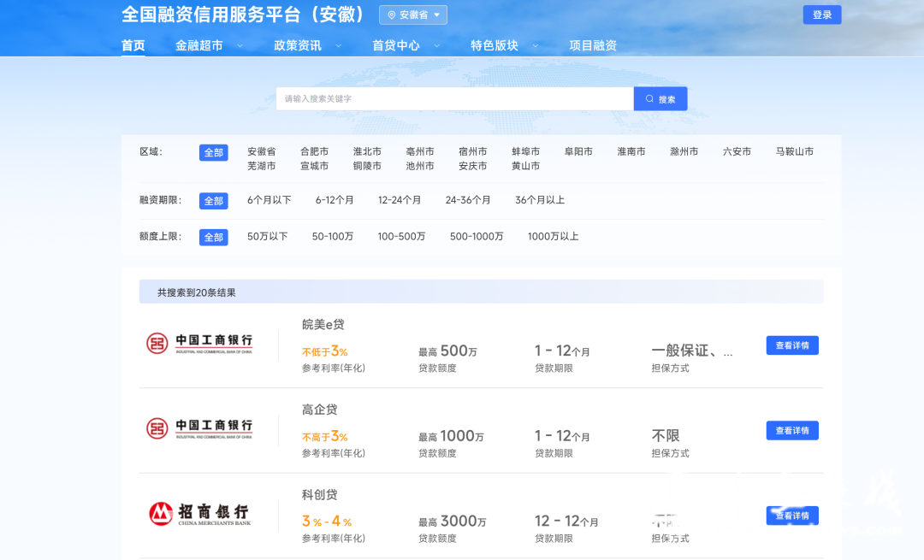
Task: Click the location pin icon beside 安徽省
Action: (392, 15)
